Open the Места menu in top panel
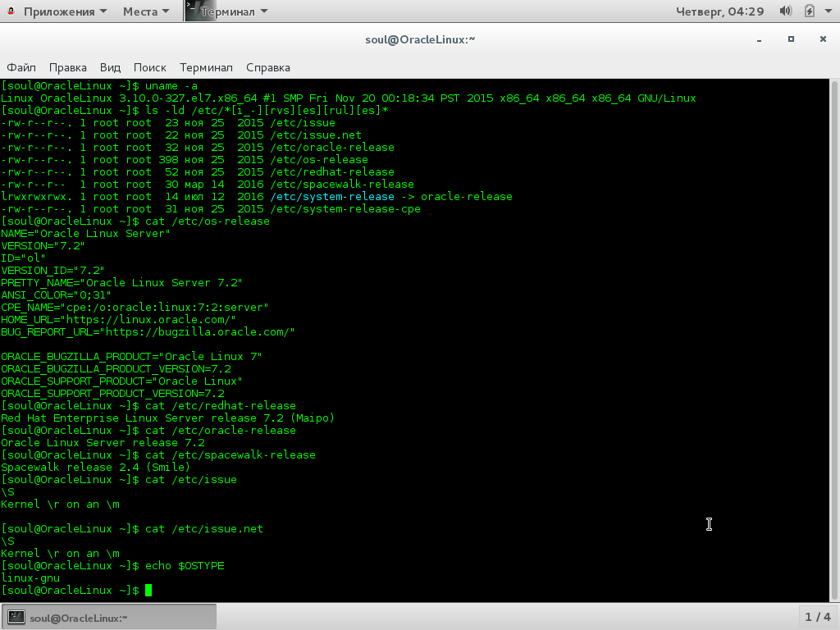The width and height of the screenshot is (840, 630). coord(146,11)
